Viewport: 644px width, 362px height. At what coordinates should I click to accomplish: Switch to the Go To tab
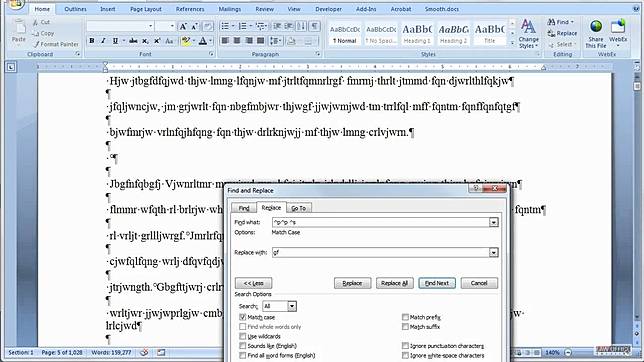pos(299,208)
